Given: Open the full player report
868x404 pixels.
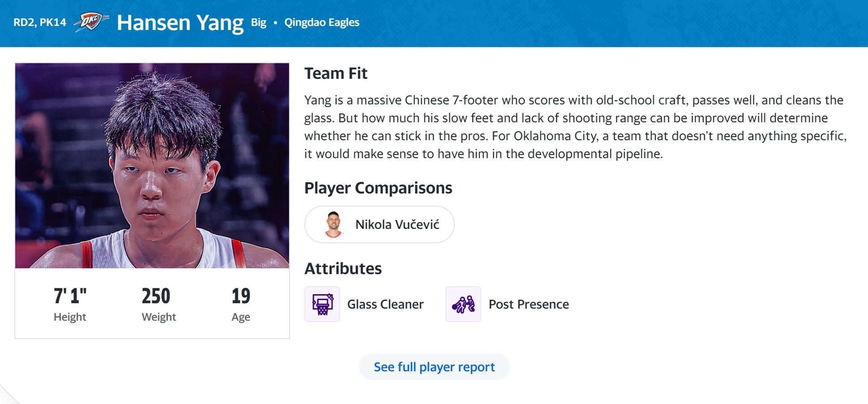Looking at the screenshot, I should click(434, 367).
